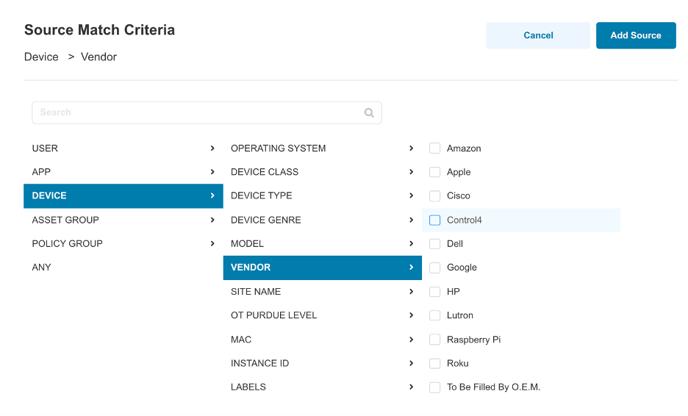Check the Amazon vendor checkbox
This screenshot has width=688, height=416.
[x=435, y=148]
